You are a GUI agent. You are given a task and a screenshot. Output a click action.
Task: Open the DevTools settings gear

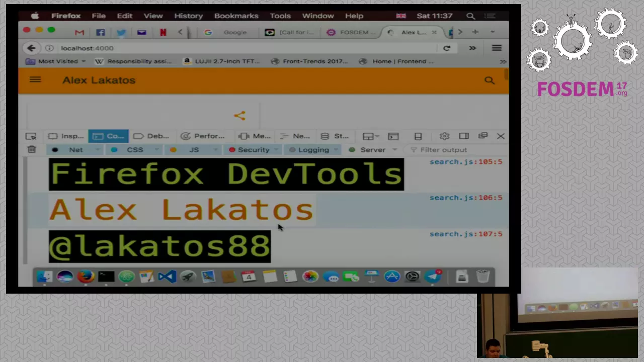pyautogui.click(x=444, y=136)
